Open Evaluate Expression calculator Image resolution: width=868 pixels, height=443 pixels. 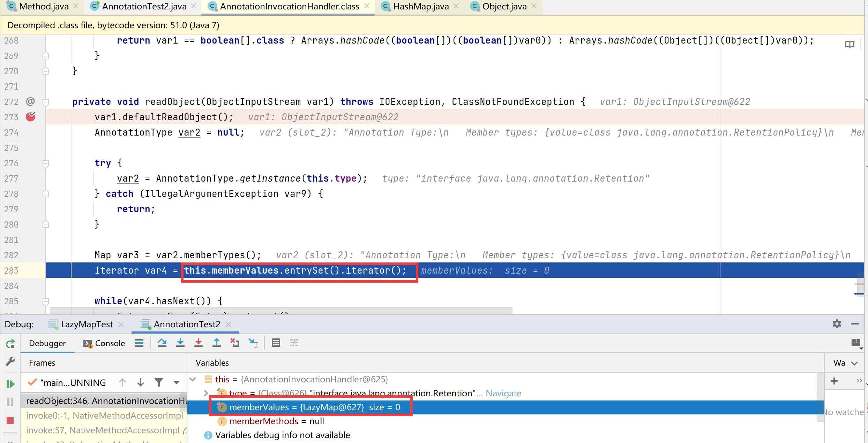[276, 343]
